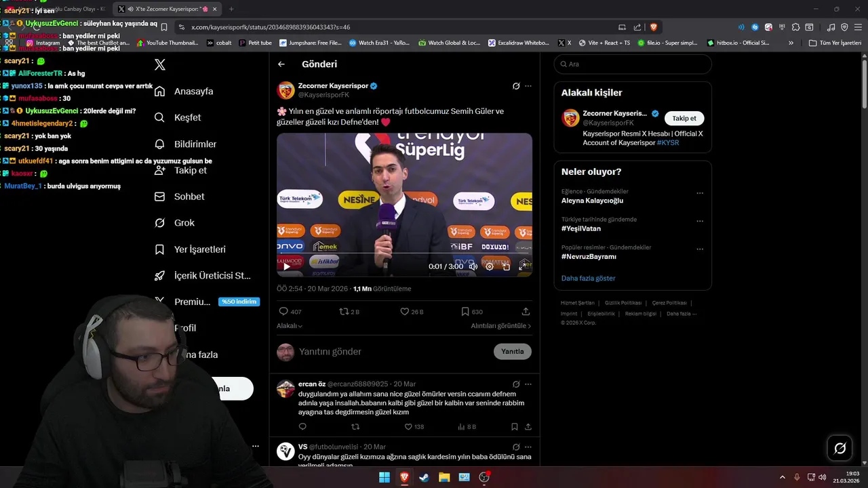Click the Brave Shields icon in address bar
Screen dimensions: 868x488
[654, 27]
